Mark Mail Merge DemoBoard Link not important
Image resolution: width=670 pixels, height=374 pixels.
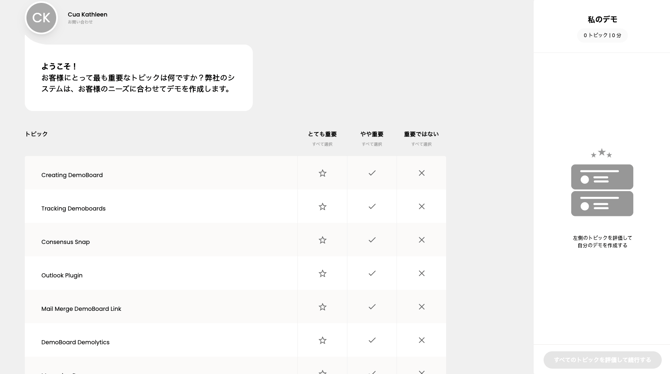click(422, 307)
